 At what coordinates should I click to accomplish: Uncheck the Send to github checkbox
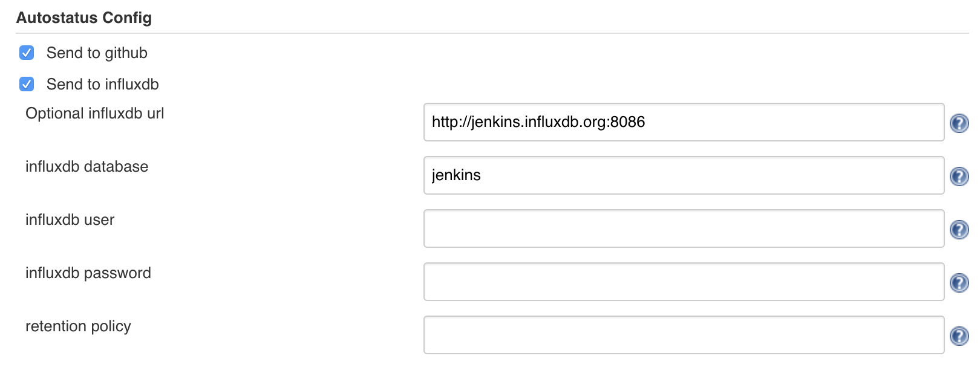pos(27,53)
